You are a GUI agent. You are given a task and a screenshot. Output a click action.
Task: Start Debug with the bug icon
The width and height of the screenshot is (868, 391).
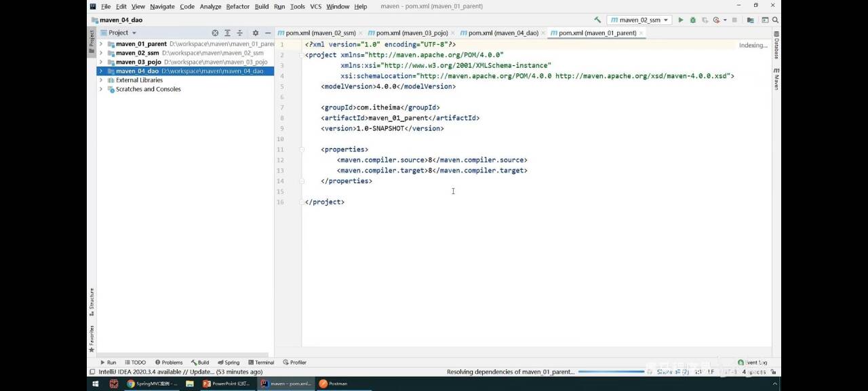point(693,20)
